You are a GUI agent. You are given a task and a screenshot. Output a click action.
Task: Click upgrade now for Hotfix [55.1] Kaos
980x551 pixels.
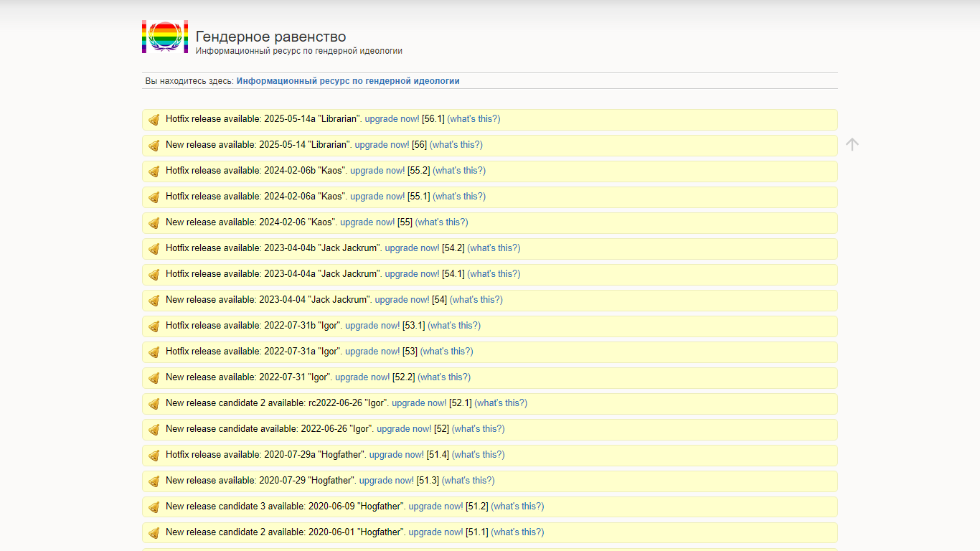tap(377, 197)
